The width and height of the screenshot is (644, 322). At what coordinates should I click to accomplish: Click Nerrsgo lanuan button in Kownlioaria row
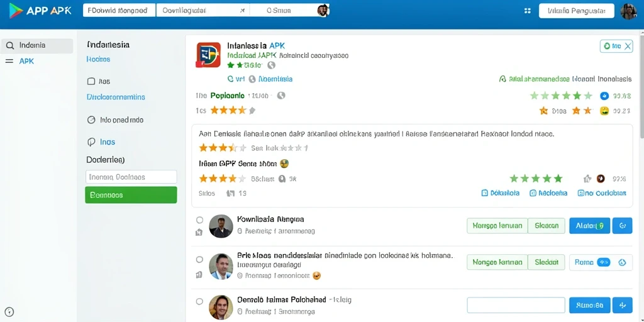tap(497, 226)
